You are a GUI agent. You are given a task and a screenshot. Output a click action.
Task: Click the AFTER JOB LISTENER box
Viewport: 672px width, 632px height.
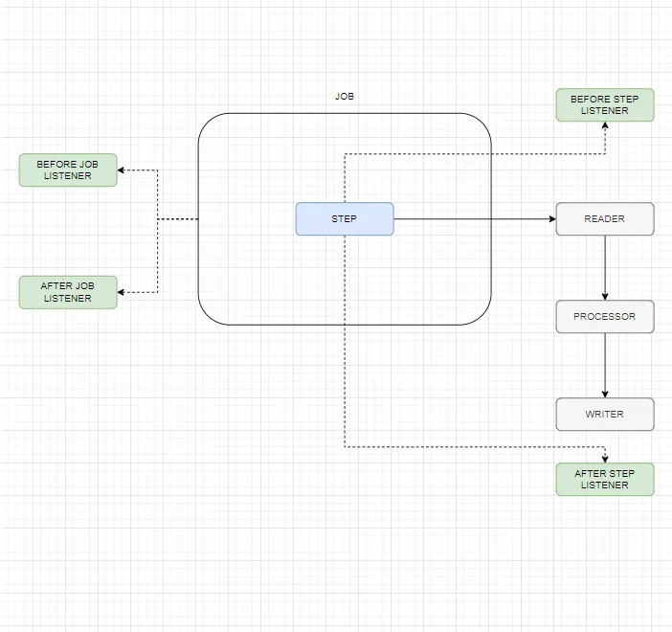[x=68, y=292]
